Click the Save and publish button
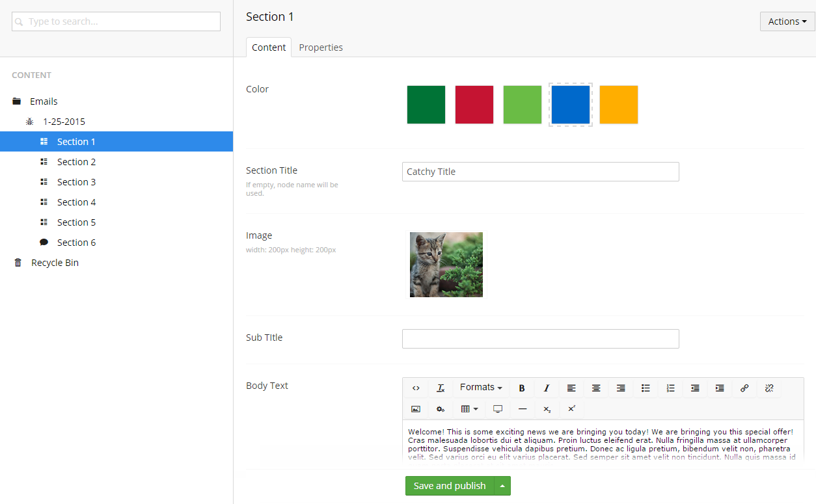 coord(450,486)
